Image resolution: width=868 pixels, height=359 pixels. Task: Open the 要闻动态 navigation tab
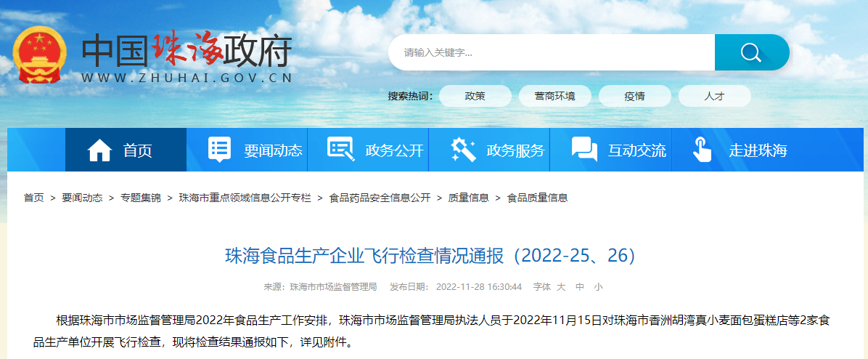click(x=247, y=150)
